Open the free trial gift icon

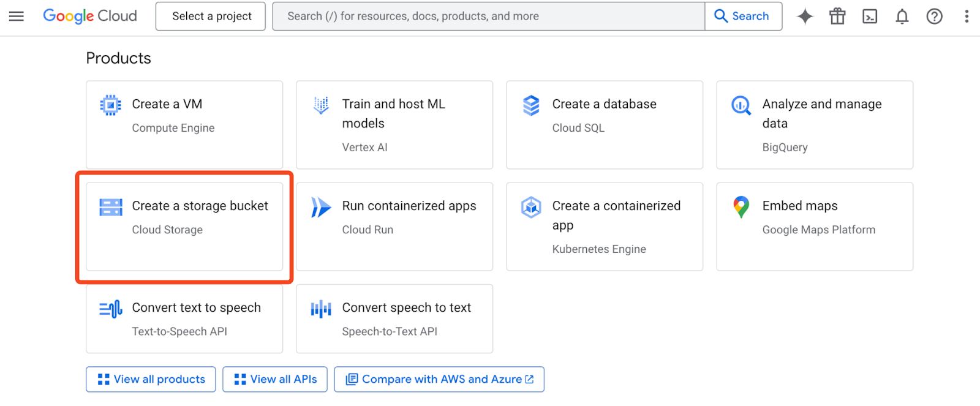point(837,16)
